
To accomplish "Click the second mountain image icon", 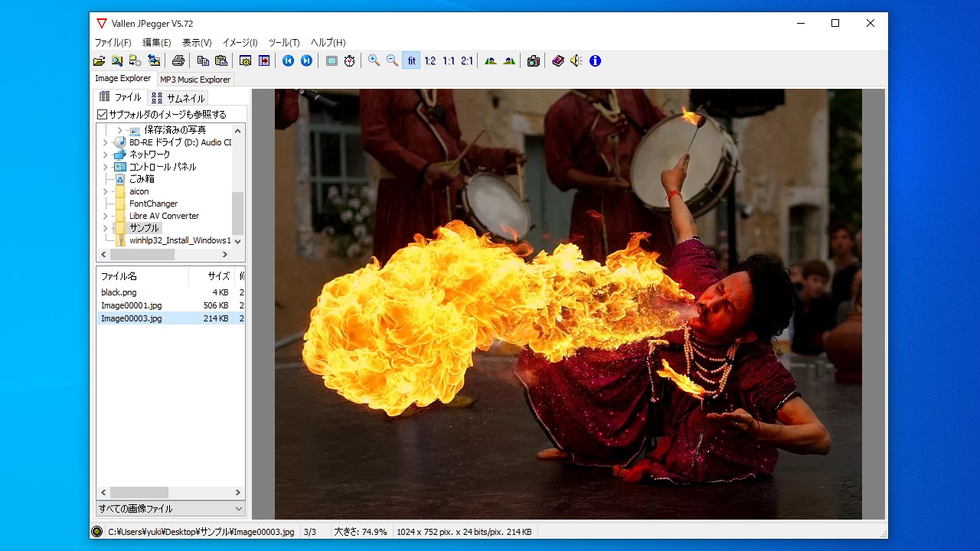I will (509, 60).
